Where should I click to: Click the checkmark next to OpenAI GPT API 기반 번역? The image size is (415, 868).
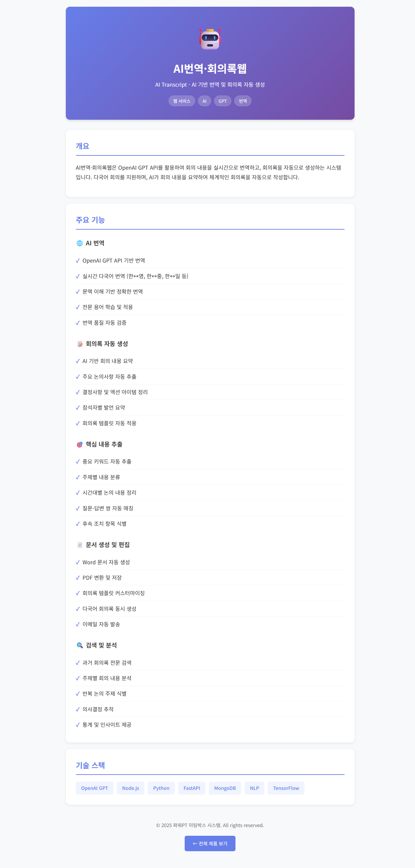click(78, 261)
